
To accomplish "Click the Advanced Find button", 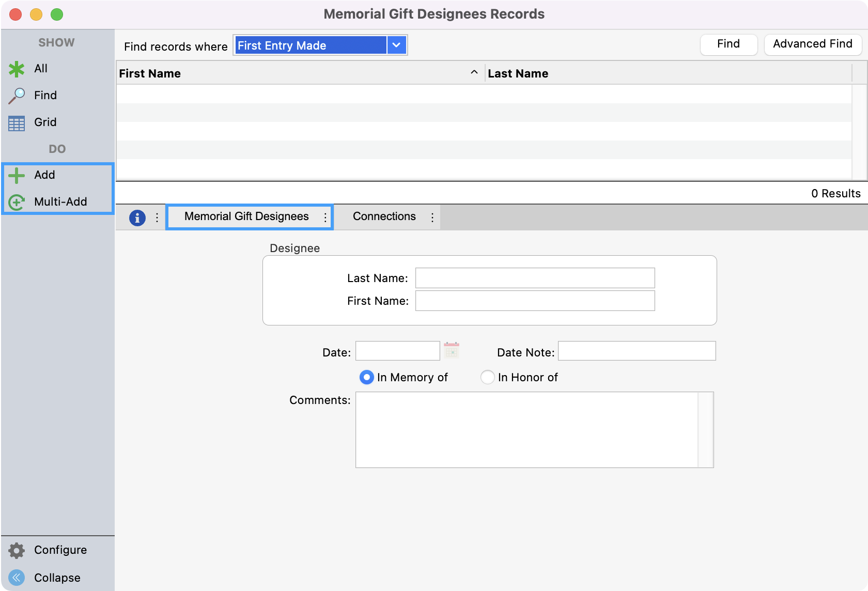I will pos(812,44).
